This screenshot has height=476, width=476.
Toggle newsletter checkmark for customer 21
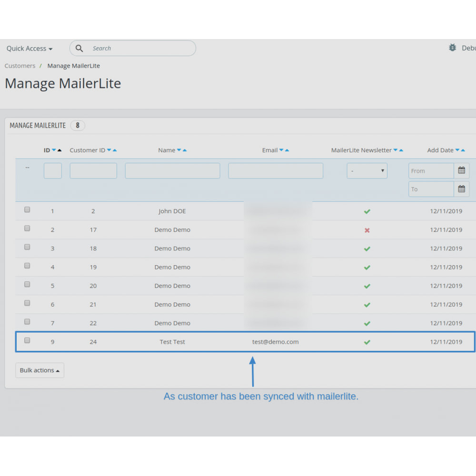point(367,305)
